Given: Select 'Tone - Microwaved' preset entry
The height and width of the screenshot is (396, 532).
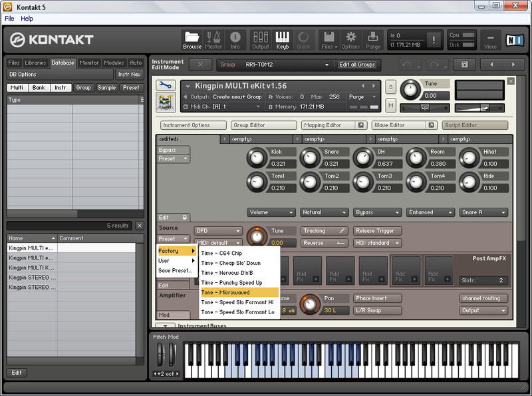Looking at the screenshot, I should [x=239, y=292].
